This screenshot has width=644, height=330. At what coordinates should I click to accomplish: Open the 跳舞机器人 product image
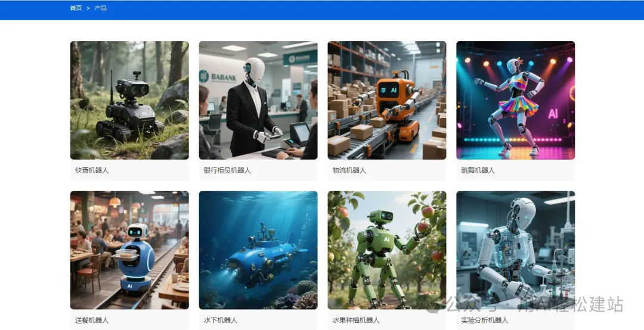(x=515, y=100)
